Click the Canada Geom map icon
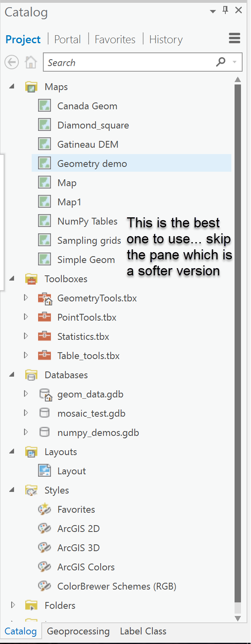Image resolution: width=251 pixels, height=644 pixels. [x=45, y=106]
